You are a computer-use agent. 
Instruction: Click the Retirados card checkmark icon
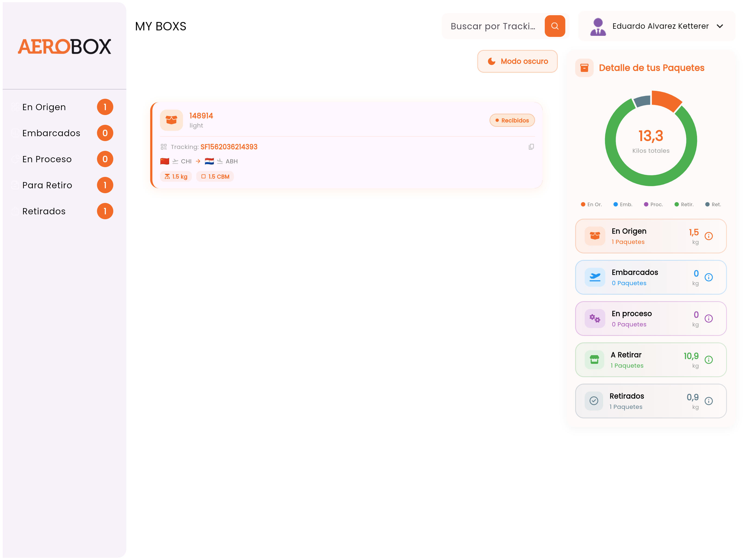tap(593, 401)
